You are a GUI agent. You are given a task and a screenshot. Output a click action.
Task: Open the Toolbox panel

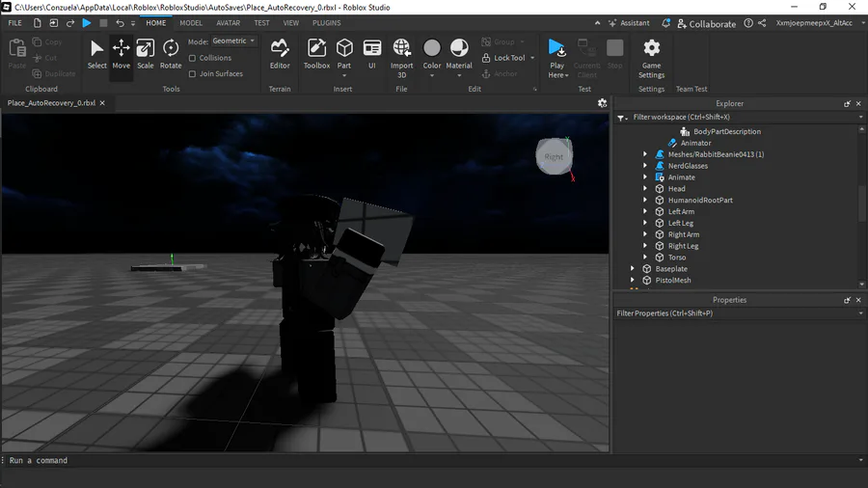click(x=316, y=54)
